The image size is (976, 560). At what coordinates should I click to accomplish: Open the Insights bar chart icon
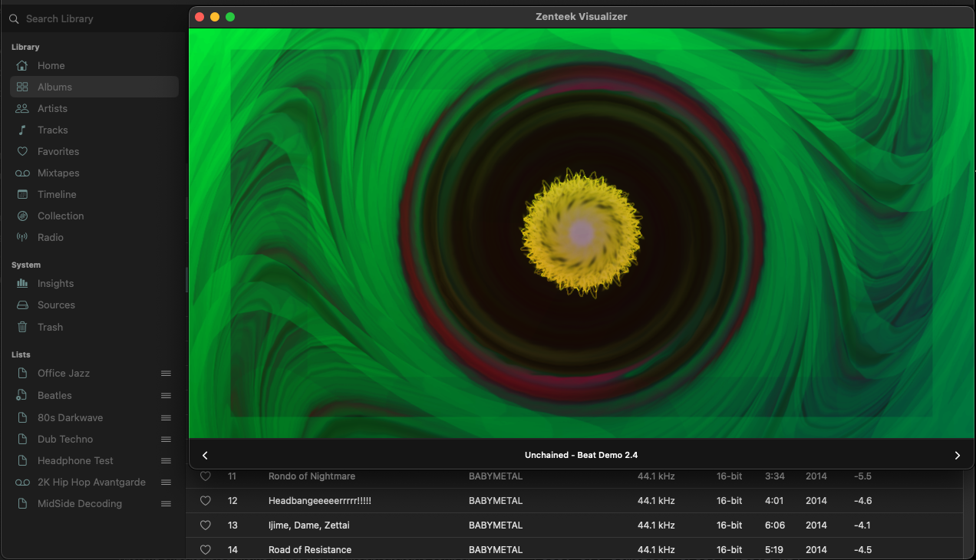[x=22, y=284]
